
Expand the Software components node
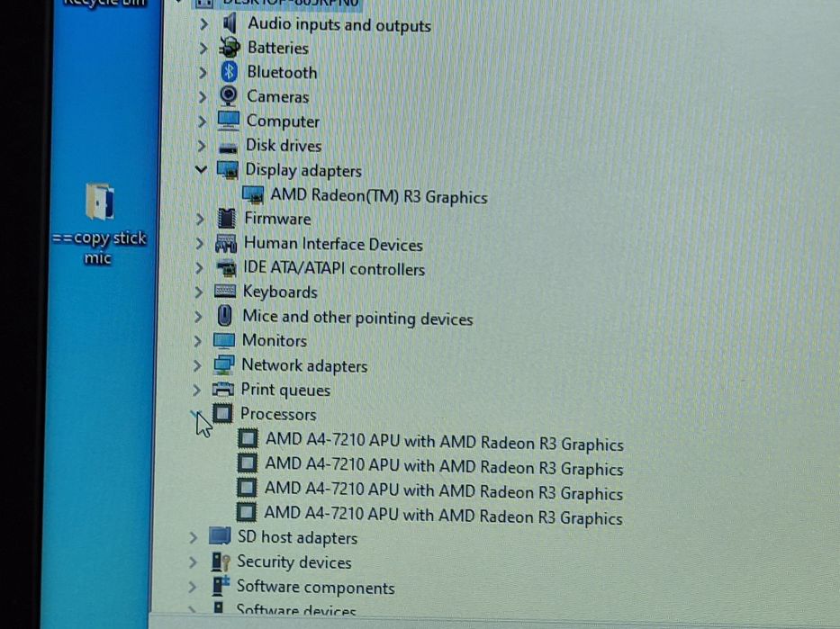pos(192,586)
